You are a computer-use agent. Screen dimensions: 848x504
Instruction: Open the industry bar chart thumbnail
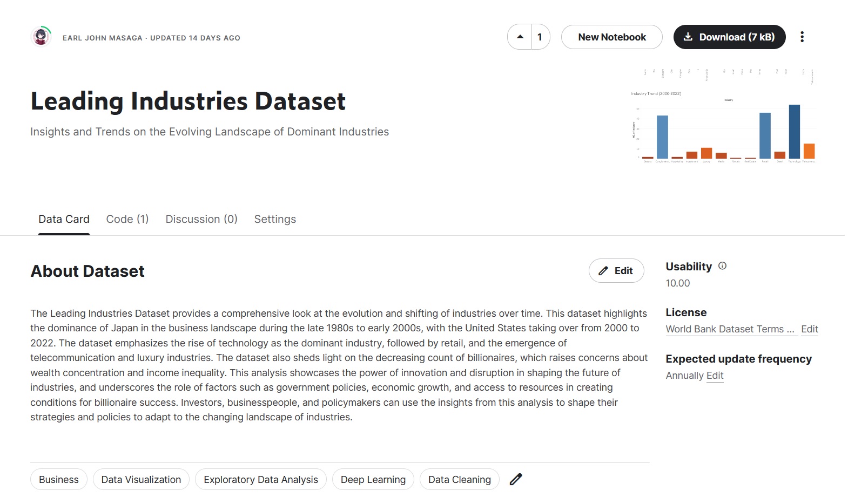[723, 116]
